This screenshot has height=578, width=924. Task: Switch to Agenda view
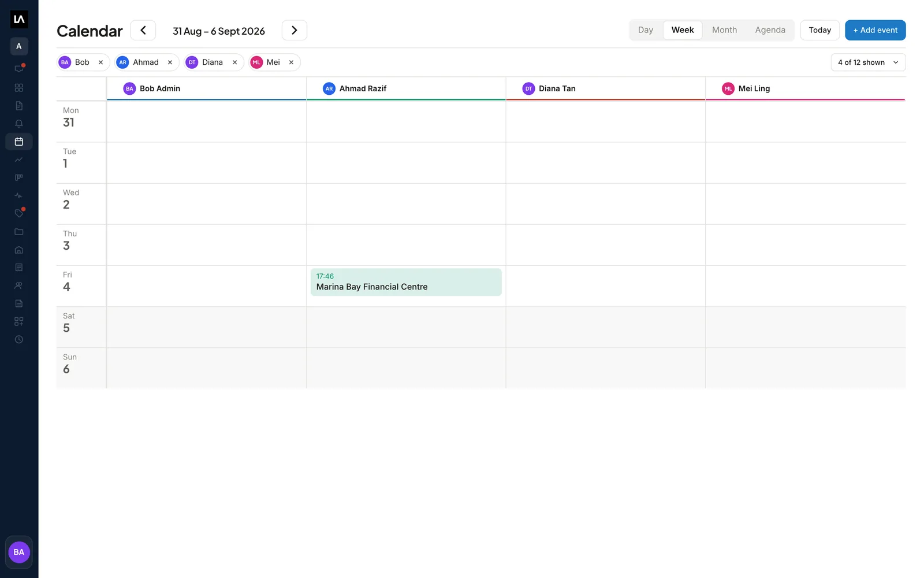tap(770, 30)
